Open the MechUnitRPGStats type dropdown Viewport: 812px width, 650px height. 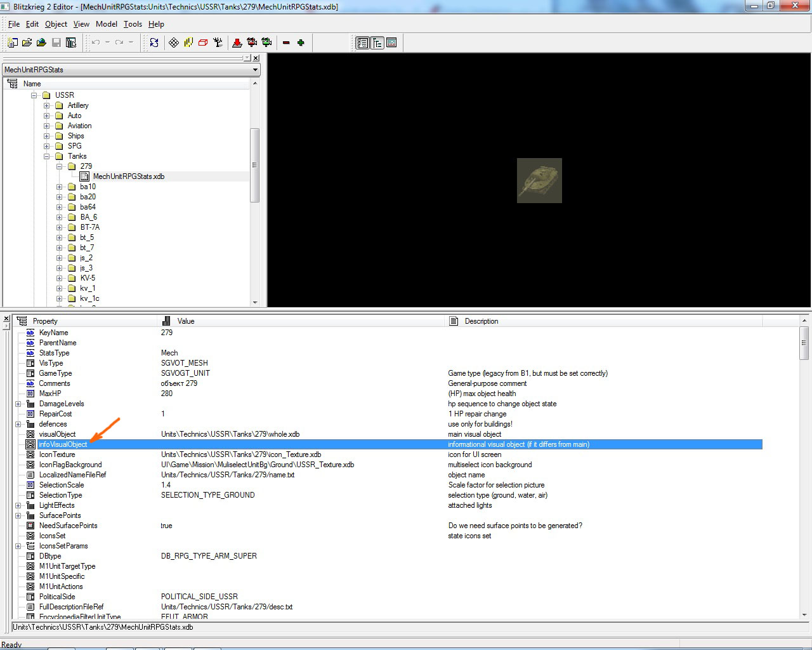click(x=255, y=70)
